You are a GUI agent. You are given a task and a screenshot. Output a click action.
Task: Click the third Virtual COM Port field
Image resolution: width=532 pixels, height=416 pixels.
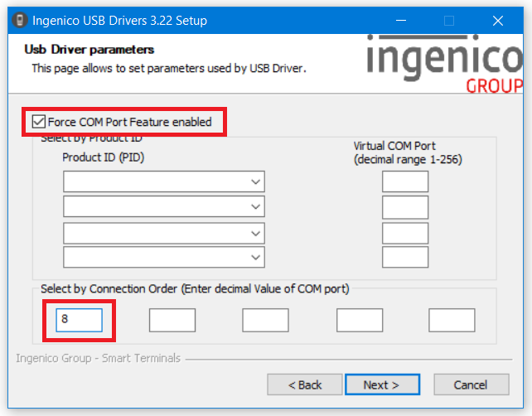pyautogui.click(x=405, y=233)
